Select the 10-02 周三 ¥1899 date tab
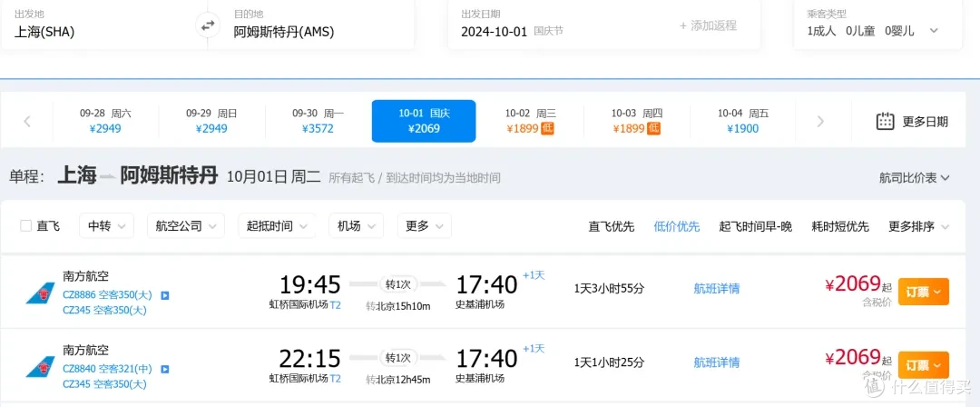Screen dimensions: 980x407 click(x=530, y=122)
